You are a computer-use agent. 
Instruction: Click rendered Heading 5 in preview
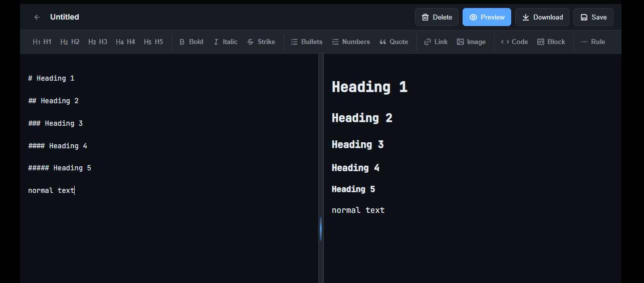click(353, 189)
